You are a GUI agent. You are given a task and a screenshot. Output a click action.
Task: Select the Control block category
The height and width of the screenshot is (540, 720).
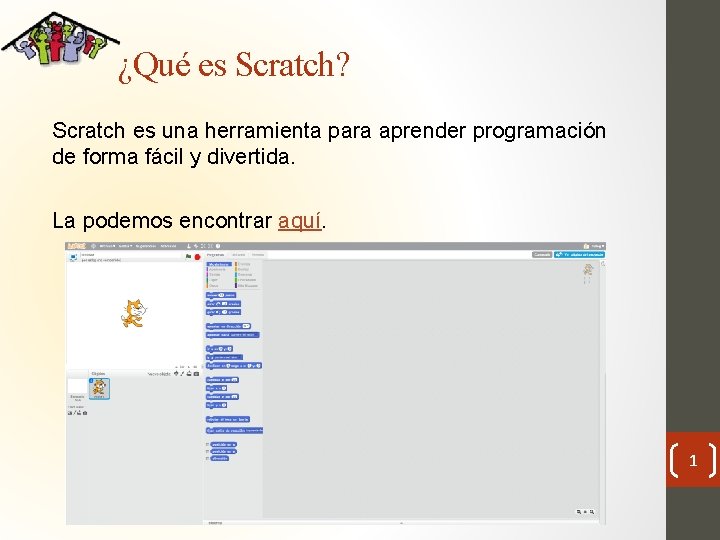coord(243,270)
